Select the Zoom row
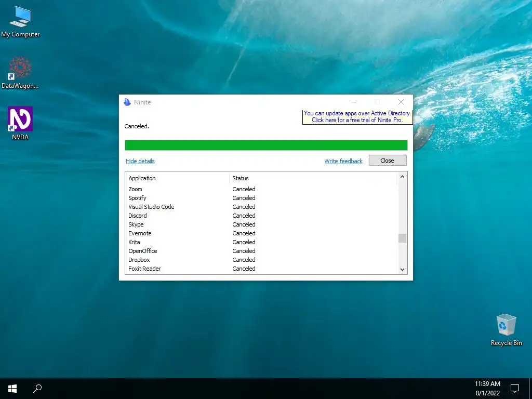 pyautogui.click(x=261, y=189)
